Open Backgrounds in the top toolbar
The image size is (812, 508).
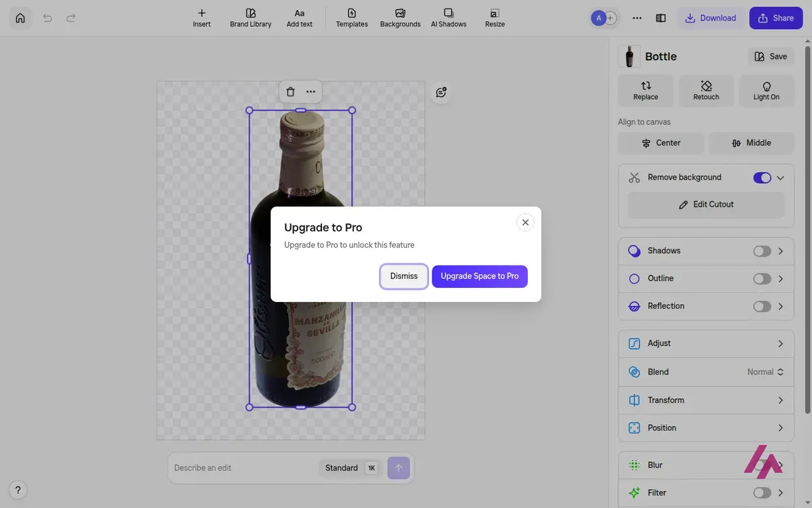tap(400, 18)
